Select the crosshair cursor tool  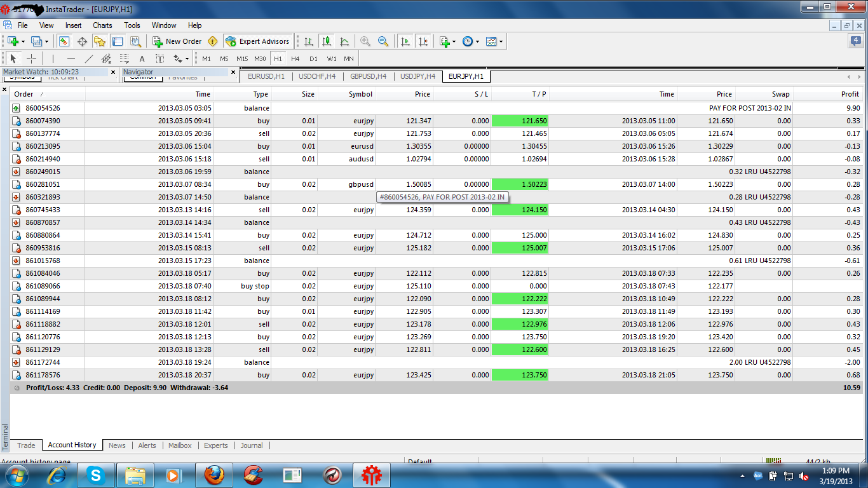tap(31, 58)
